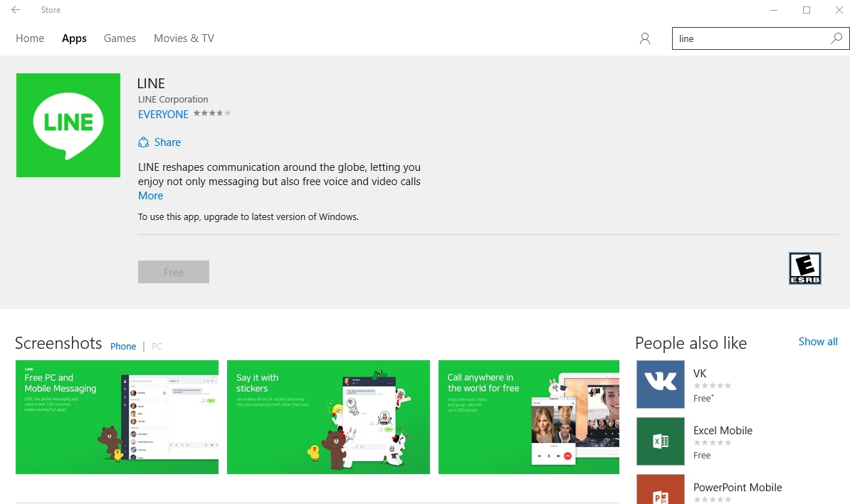Open the Free PC and Mobile Messaging screenshot
This screenshot has height=504, width=850.
point(117,417)
